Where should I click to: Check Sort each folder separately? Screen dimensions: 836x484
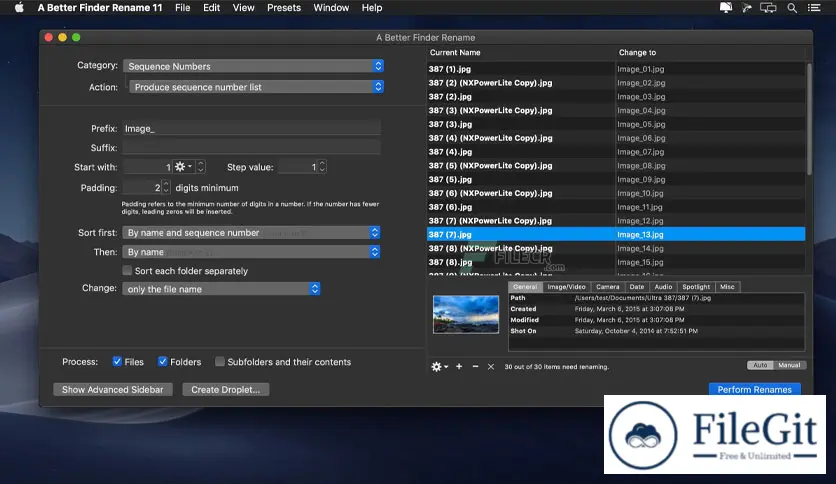click(127, 270)
